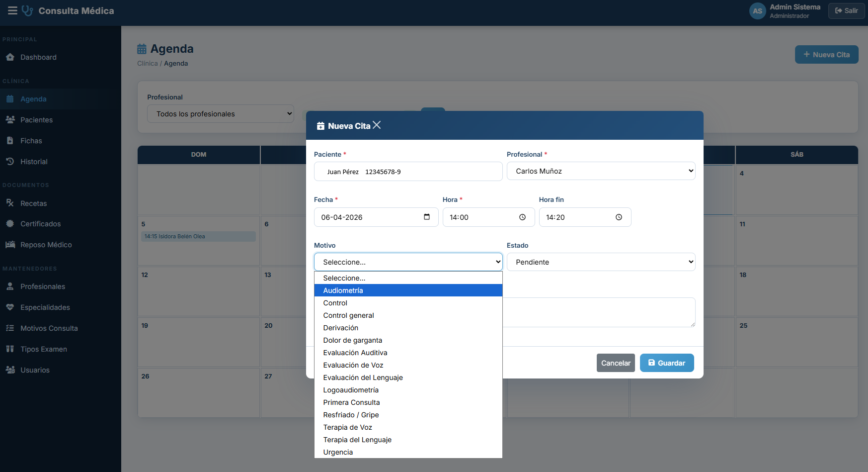Click the Certificados badge icon
Screen dimensions: 868x472
tap(10, 224)
